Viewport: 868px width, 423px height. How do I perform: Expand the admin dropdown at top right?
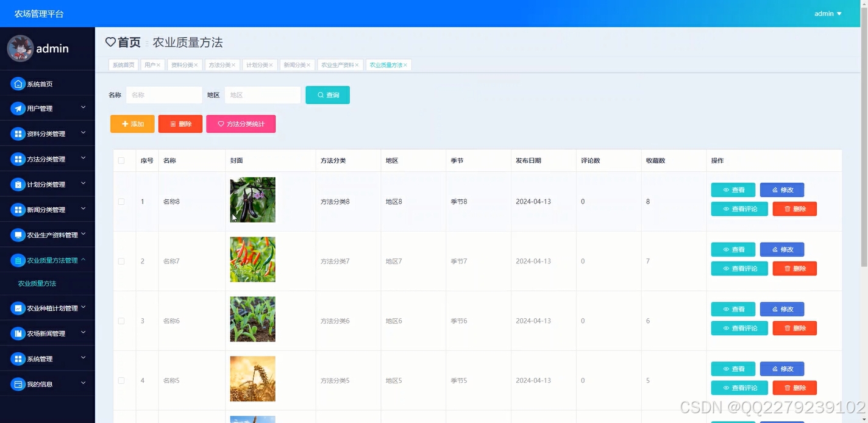(827, 13)
